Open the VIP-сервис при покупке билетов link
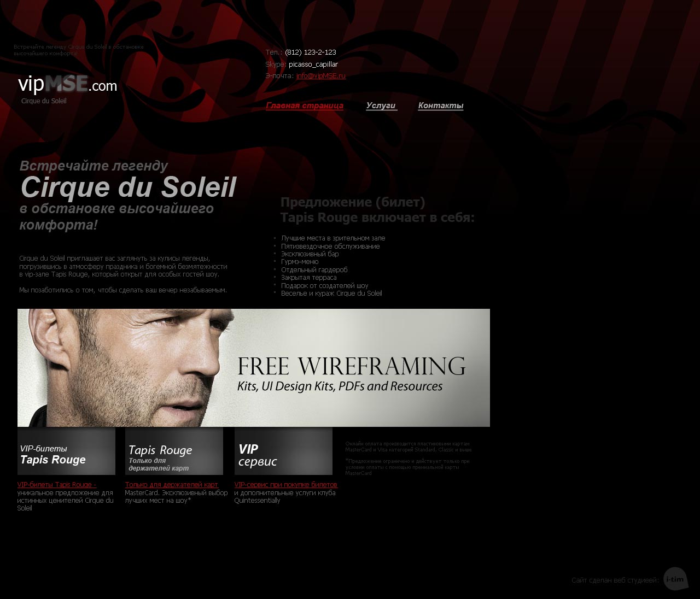 [286, 485]
